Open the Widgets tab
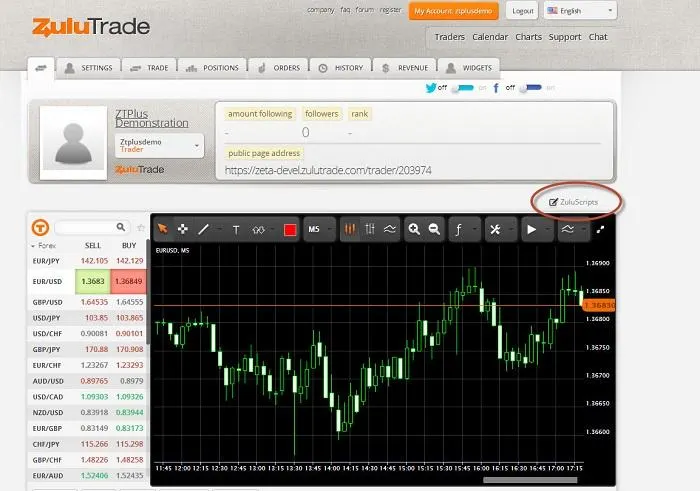This screenshot has height=491, width=700. (x=469, y=68)
